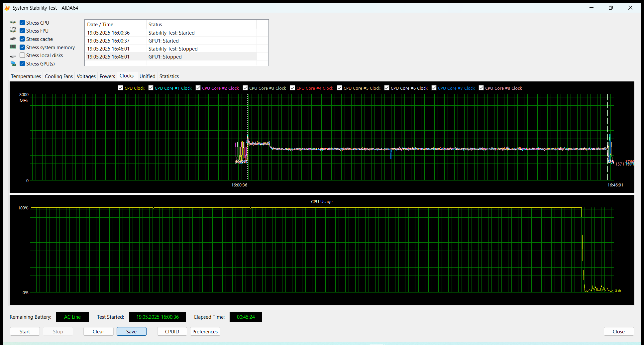This screenshot has width=644, height=345.
Task: Enable the Stress local disks checkbox
Action: 22,55
